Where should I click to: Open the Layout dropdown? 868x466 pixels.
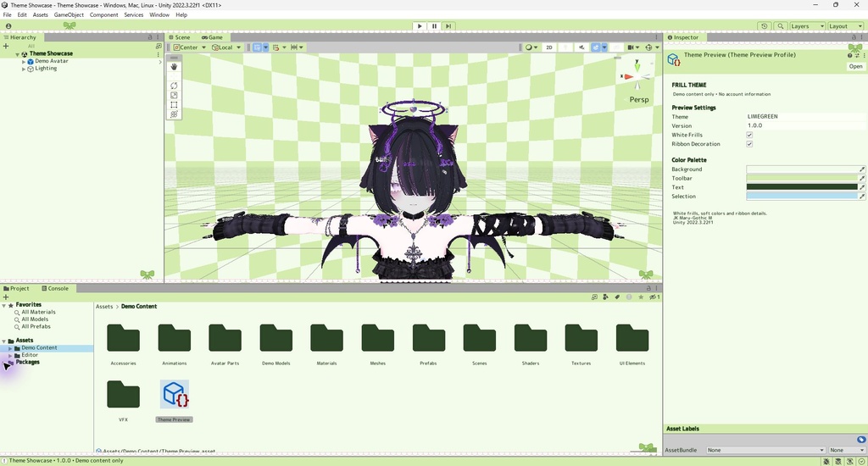point(845,26)
